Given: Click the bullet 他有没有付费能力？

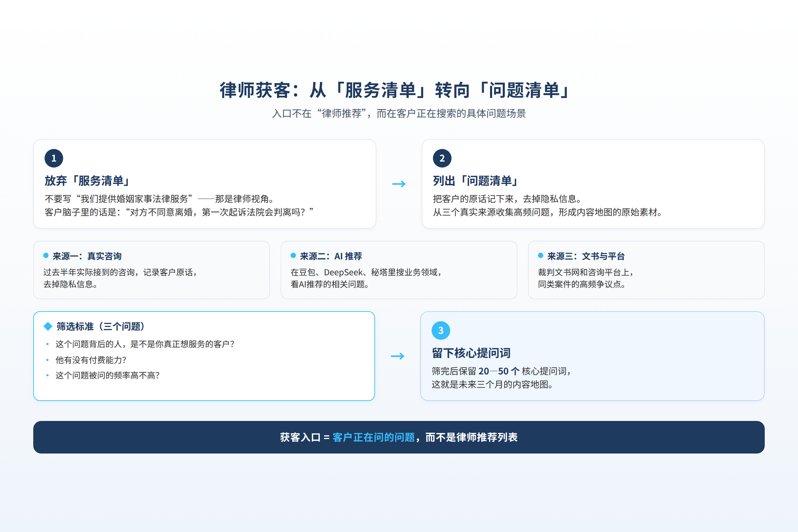Looking at the screenshot, I should click(91, 360).
